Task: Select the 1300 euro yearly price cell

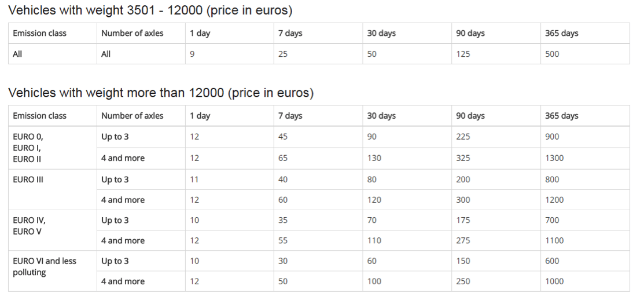Action: (554, 158)
